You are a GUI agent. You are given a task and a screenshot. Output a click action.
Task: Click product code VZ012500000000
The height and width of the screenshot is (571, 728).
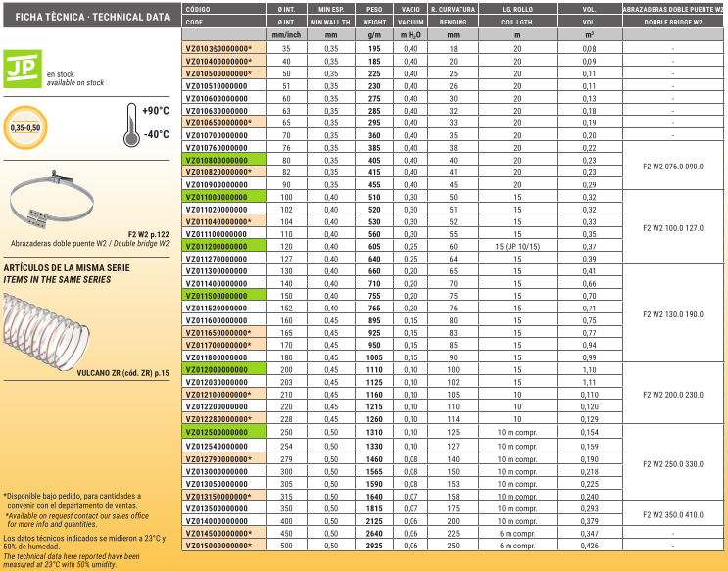point(218,432)
